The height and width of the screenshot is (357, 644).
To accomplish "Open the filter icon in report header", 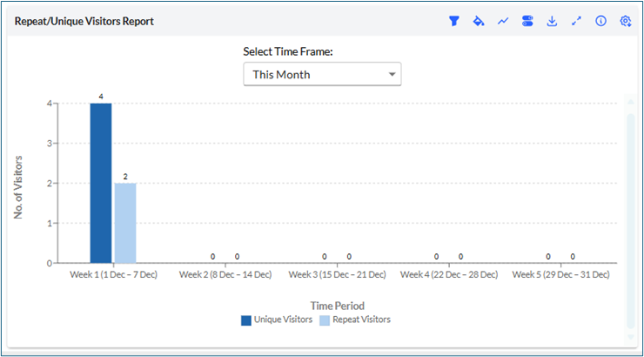I will (x=453, y=21).
